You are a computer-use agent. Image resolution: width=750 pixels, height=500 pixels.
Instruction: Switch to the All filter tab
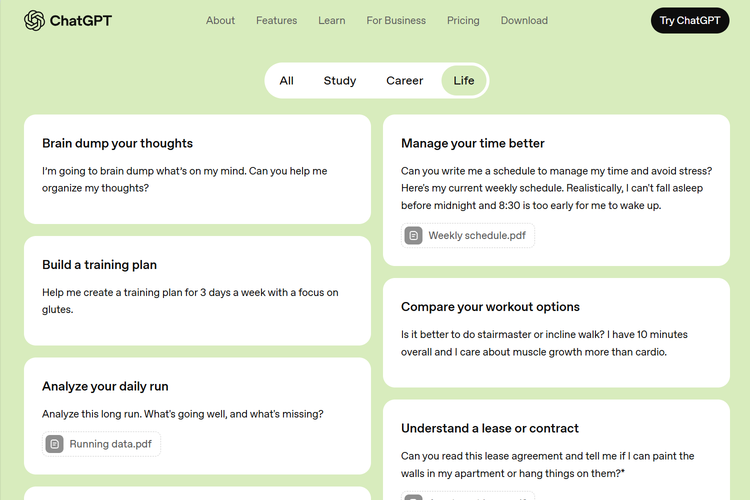click(x=287, y=81)
